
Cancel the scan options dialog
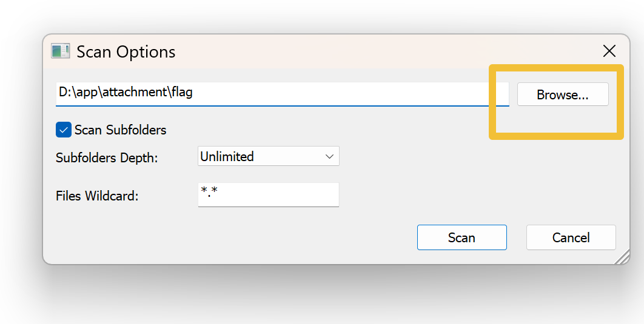(571, 237)
